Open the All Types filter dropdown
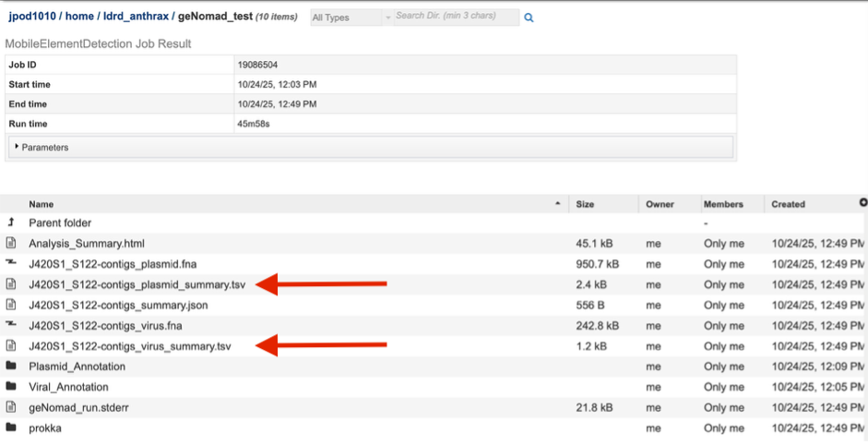Viewport: 868px width, 445px height. (345, 18)
